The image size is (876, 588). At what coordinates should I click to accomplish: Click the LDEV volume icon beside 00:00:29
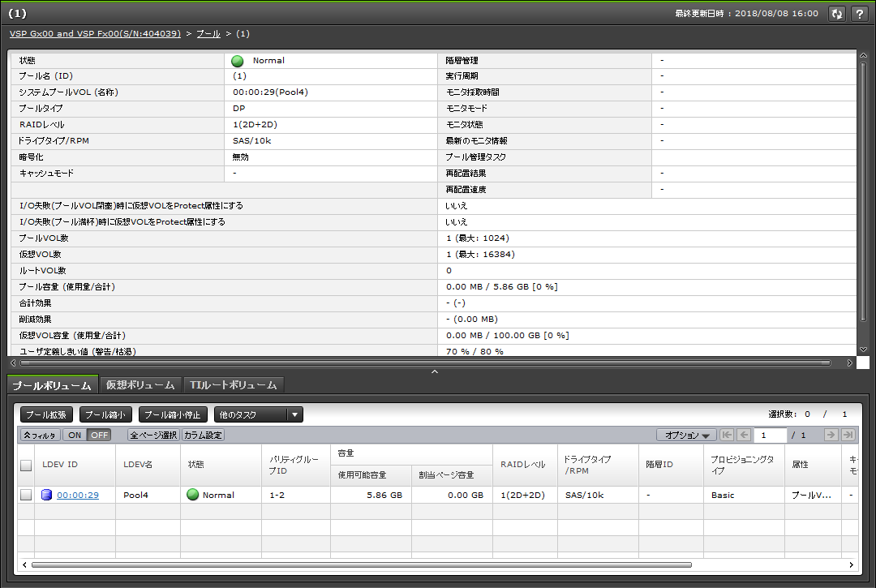tap(46, 495)
